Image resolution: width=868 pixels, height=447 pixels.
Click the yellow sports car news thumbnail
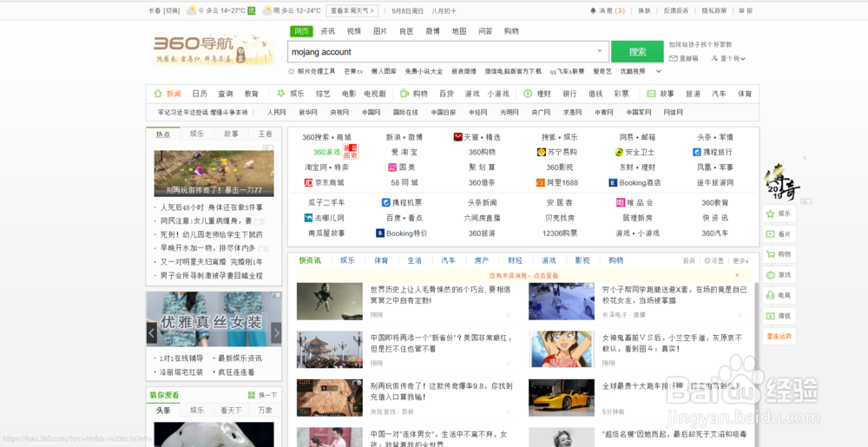[x=562, y=397]
